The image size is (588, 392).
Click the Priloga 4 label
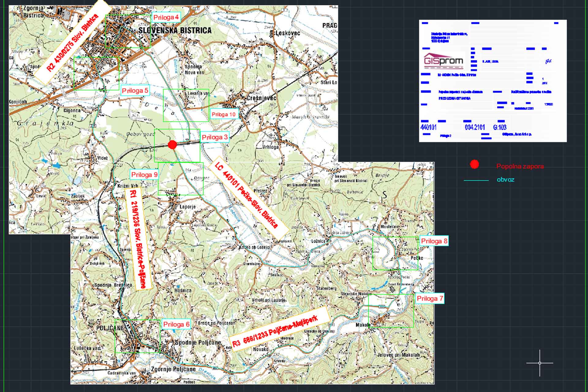166,17
